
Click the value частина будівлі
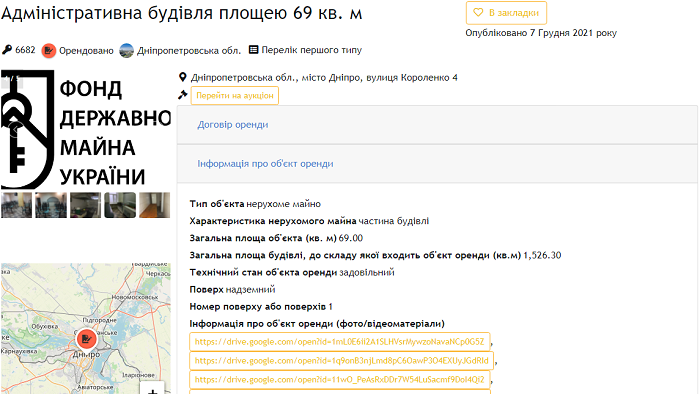(x=393, y=221)
